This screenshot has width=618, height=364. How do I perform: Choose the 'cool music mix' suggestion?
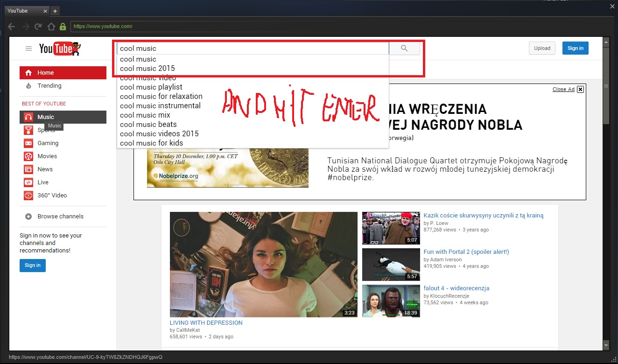tap(253, 115)
